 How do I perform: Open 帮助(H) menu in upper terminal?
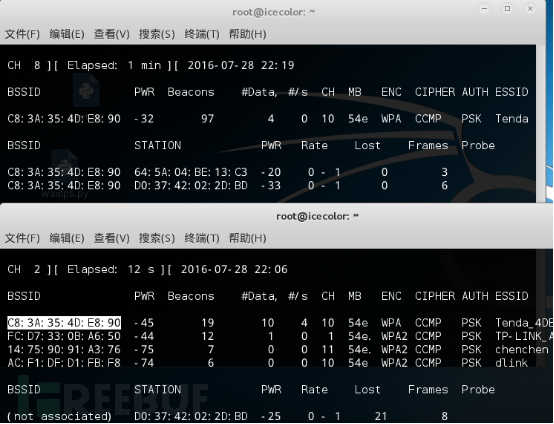tap(247, 34)
